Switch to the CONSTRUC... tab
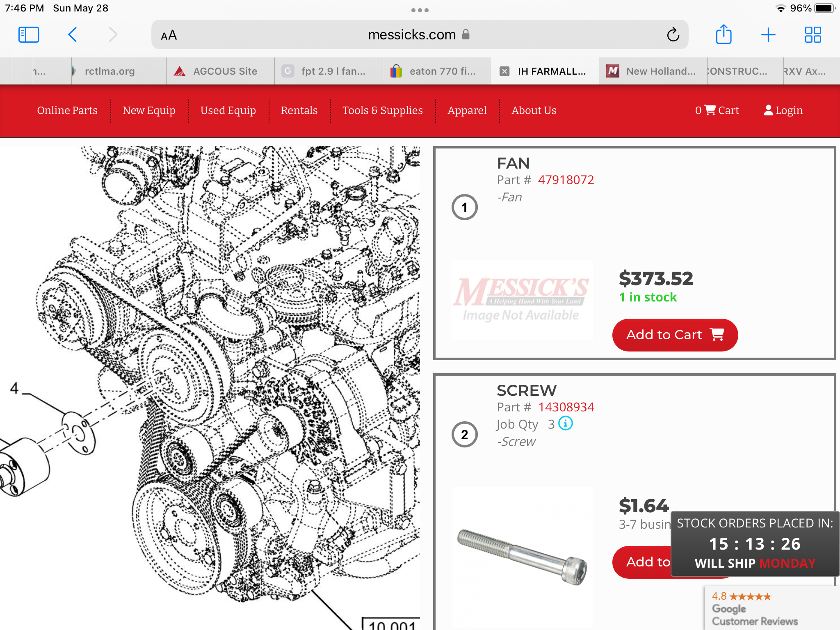The width and height of the screenshot is (840, 630). pyautogui.click(x=745, y=71)
